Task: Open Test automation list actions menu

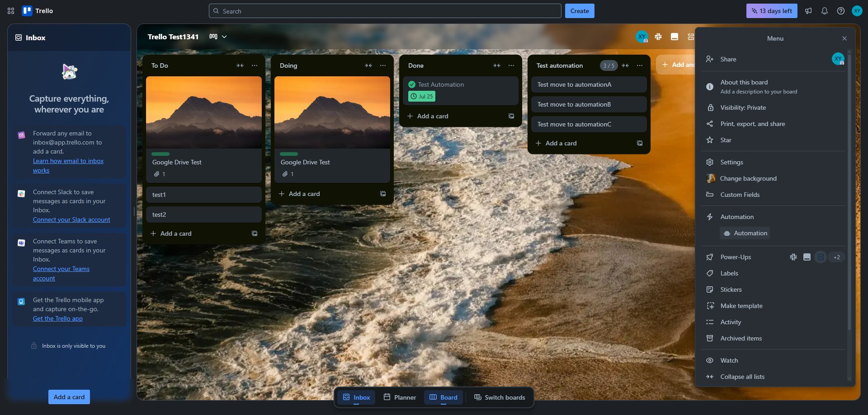Action: pos(640,65)
